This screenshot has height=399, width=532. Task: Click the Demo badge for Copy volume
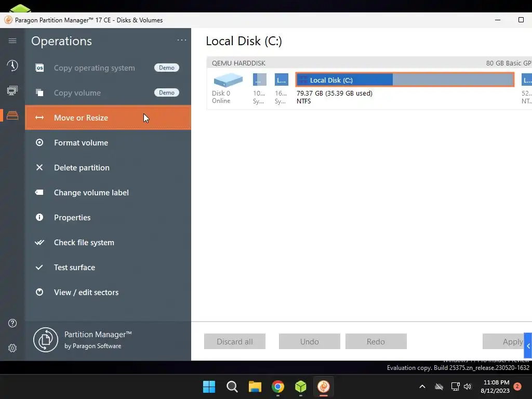click(x=167, y=92)
